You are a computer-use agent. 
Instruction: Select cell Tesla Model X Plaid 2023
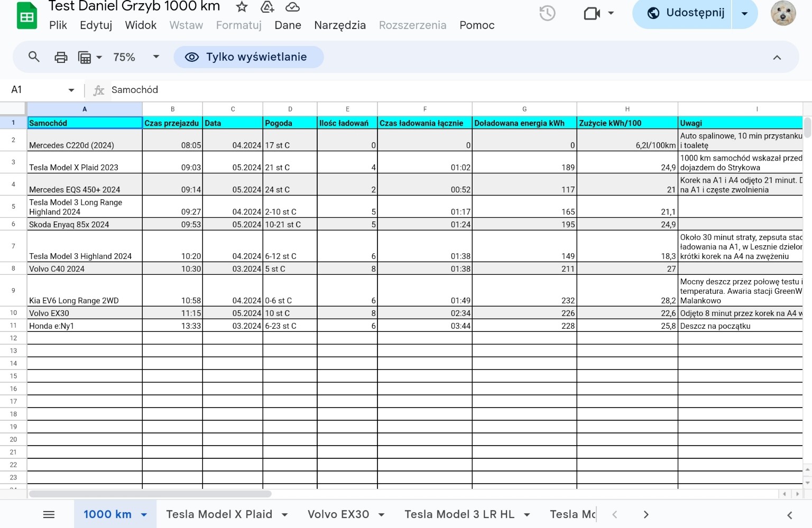[85, 162]
